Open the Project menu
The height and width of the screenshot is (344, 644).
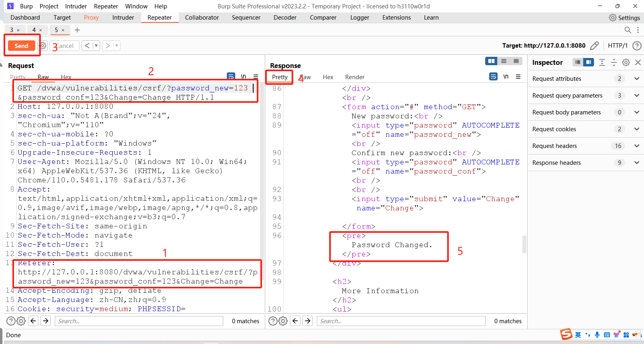pyautogui.click(x=49, y=6)
